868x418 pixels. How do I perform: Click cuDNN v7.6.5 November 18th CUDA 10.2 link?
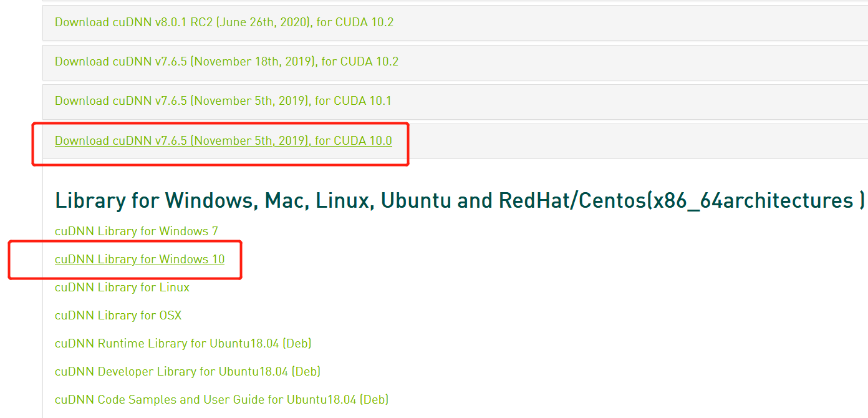point(226,62)
